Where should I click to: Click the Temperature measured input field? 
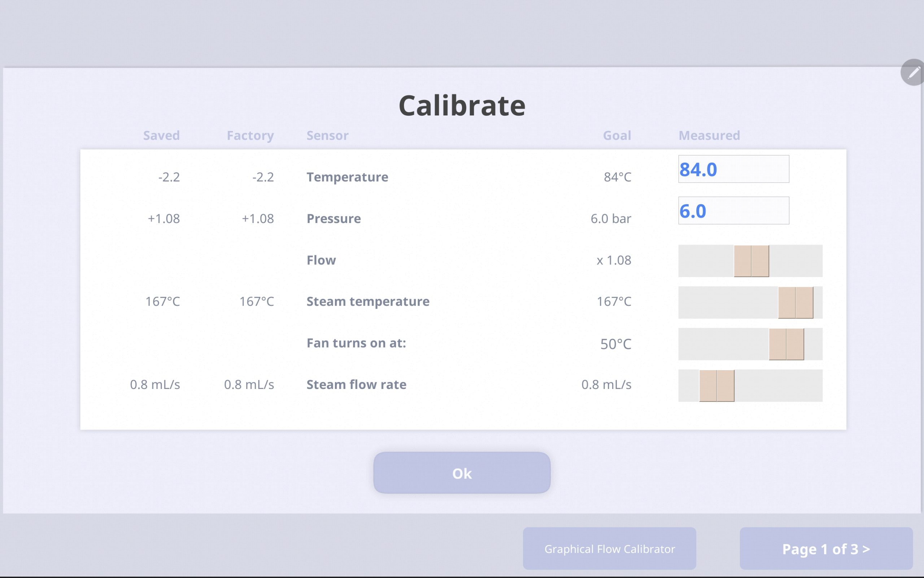pyautogui.click(x=733, y=169)
